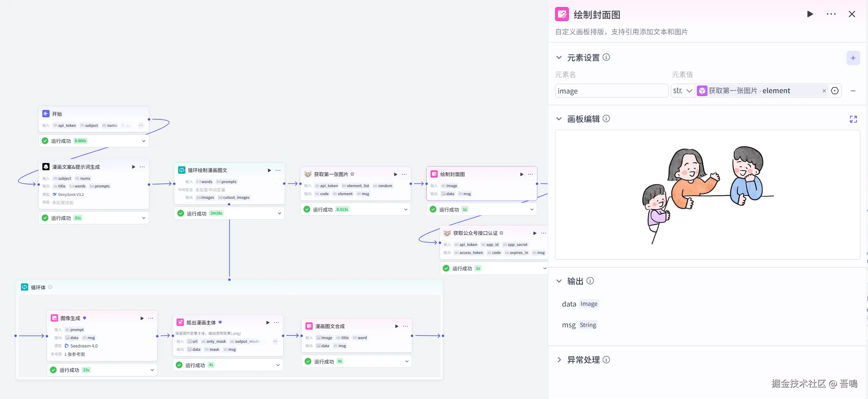The image size is (868, 399).
Task: Expand the 开始 node run result
Action: click(x=144, y=141)
